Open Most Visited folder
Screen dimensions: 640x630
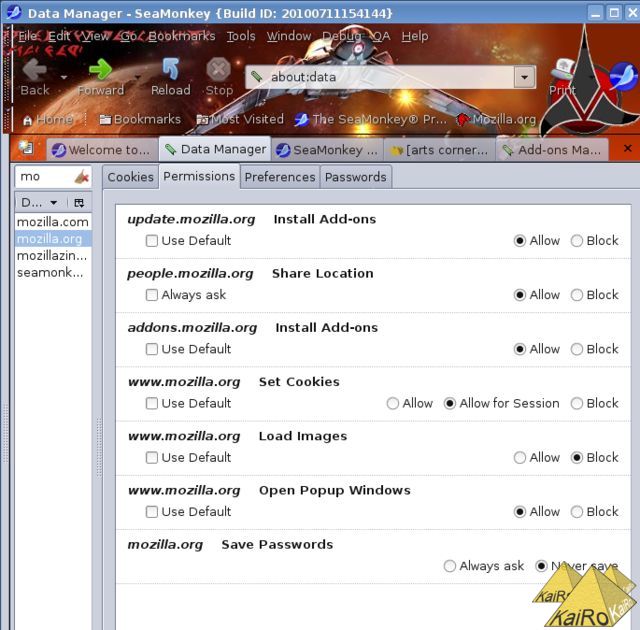[x=240, y=120]
